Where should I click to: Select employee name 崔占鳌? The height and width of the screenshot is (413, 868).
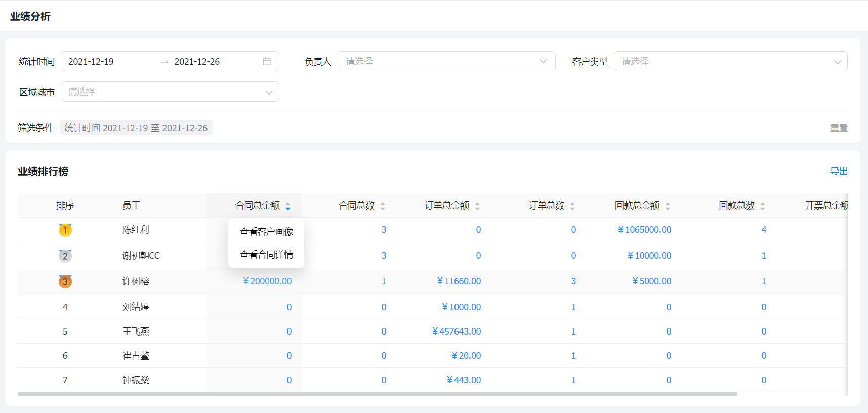coord(136,356)
